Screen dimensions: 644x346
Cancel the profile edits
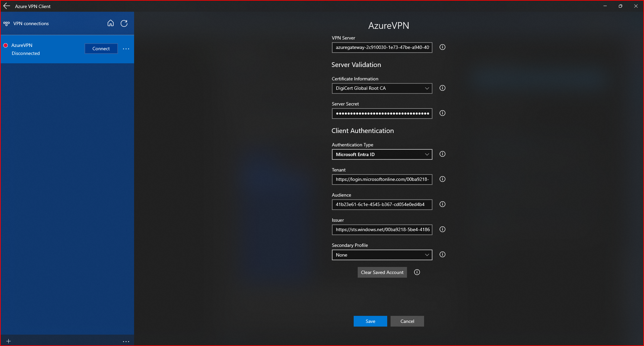(407, 321)
